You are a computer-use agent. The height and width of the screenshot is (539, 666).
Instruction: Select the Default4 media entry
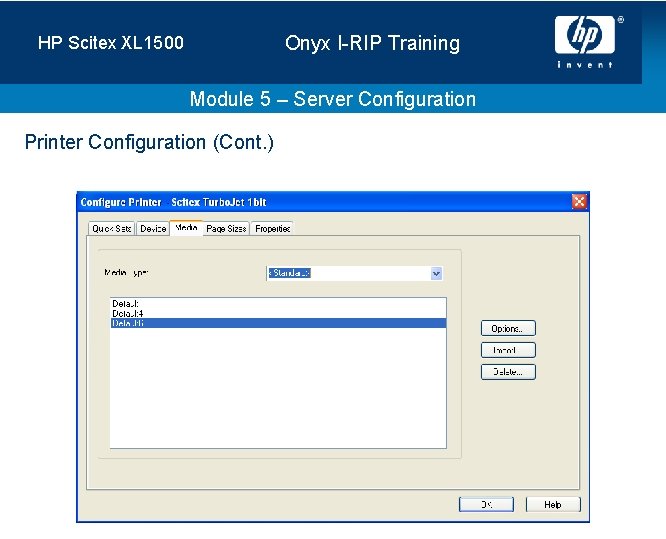278,313
